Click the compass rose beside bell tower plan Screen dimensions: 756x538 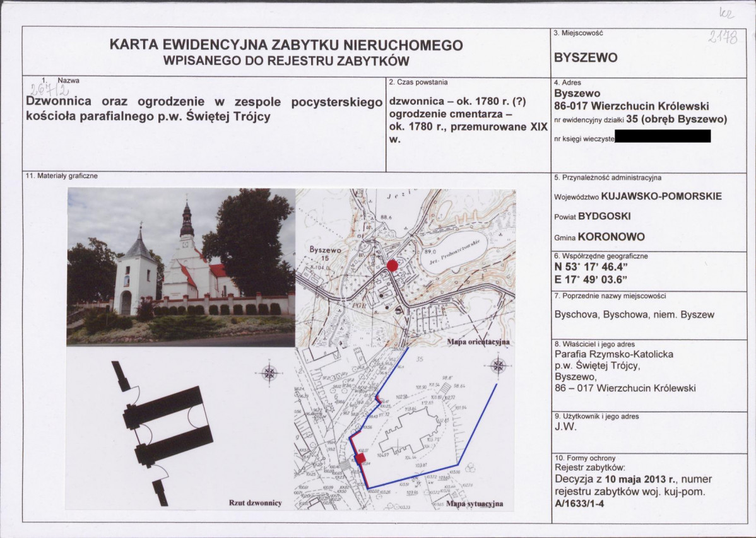pos(269,372)
